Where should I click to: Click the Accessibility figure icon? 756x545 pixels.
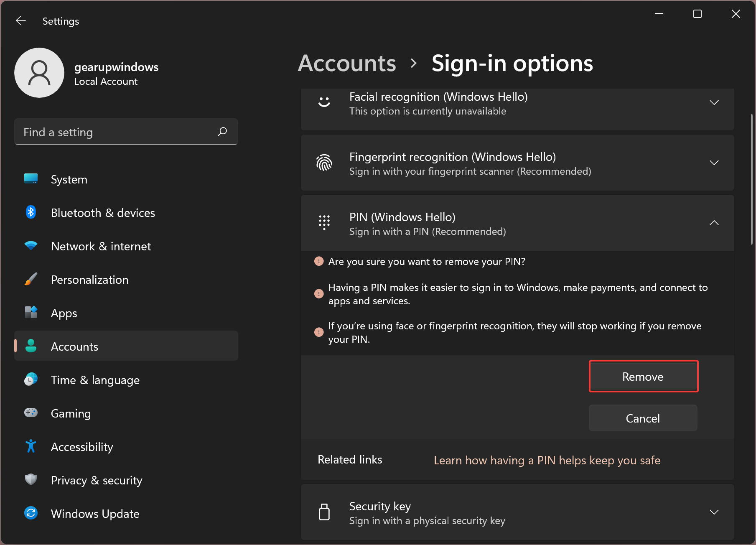tap(31, 446)
